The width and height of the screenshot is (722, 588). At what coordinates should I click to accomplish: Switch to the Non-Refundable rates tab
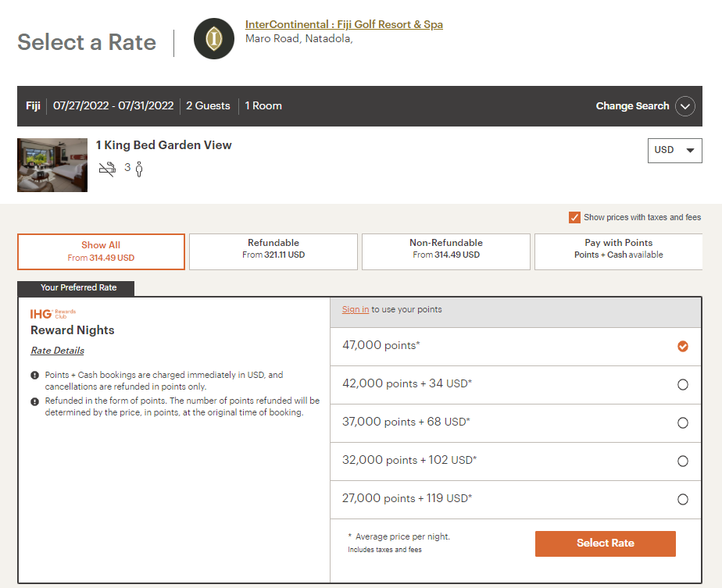coord(445,251)
